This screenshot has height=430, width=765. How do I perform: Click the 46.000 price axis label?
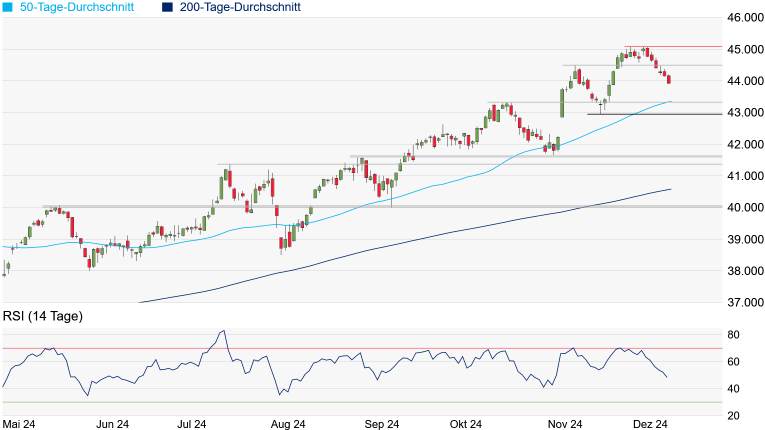click(x=740, y=18)
